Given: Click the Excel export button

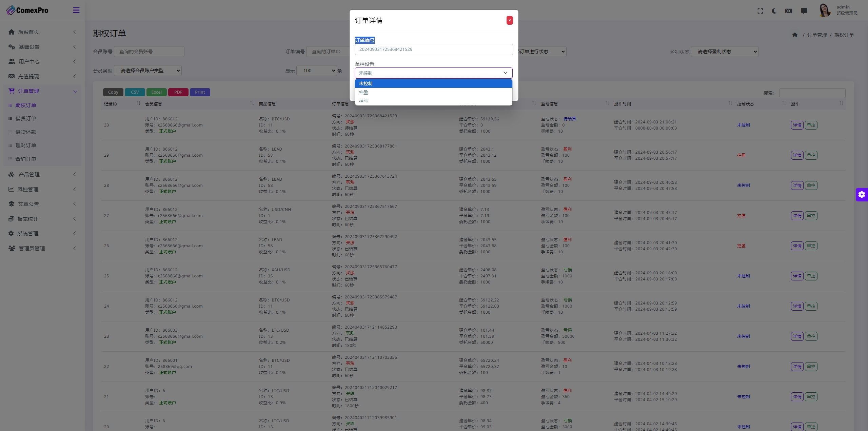Looking at the screenshot, I should pyautogui.click(x=156, y=92).
